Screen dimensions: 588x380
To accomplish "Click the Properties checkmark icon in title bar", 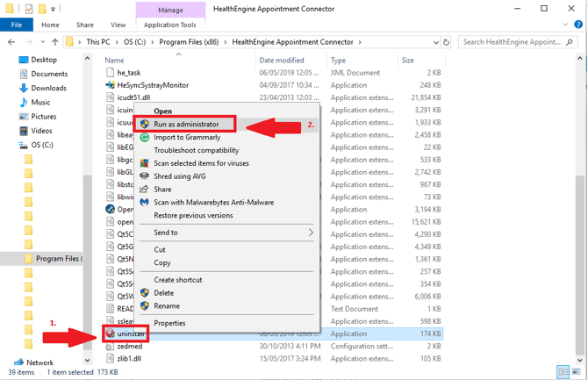I will click(x=28, y=9).
